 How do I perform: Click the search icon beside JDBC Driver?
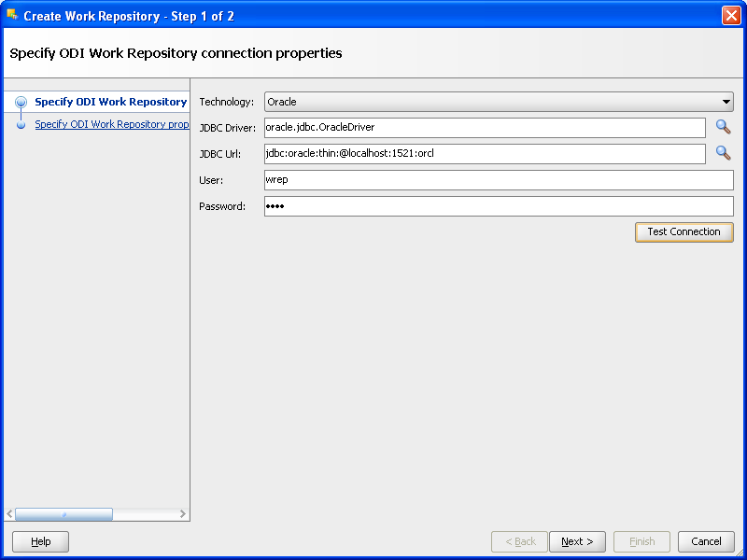[723, 127]
